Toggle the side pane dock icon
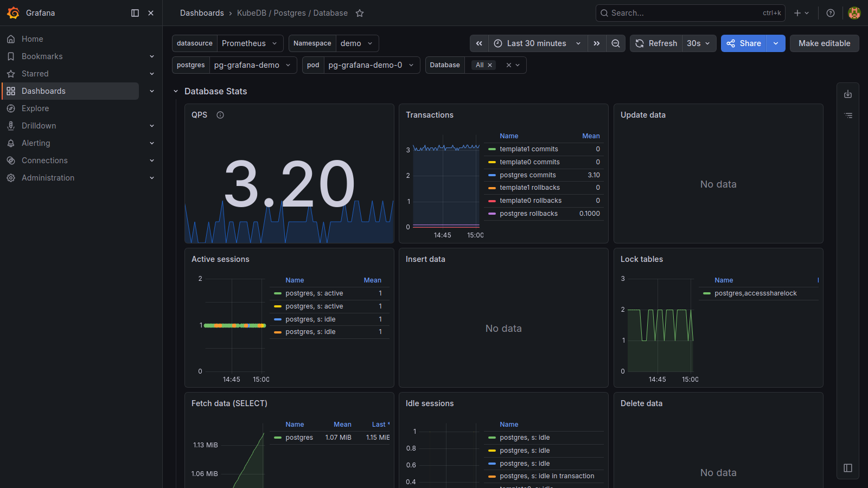This screenshot has width=868, height=488. pyautogui.click(x=848, y=468)
